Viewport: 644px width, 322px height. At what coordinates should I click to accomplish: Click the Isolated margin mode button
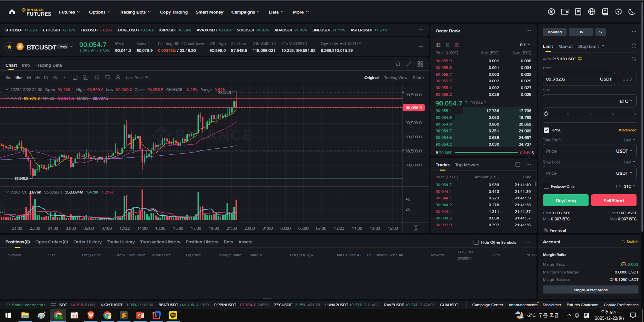(x=555, y=32)
